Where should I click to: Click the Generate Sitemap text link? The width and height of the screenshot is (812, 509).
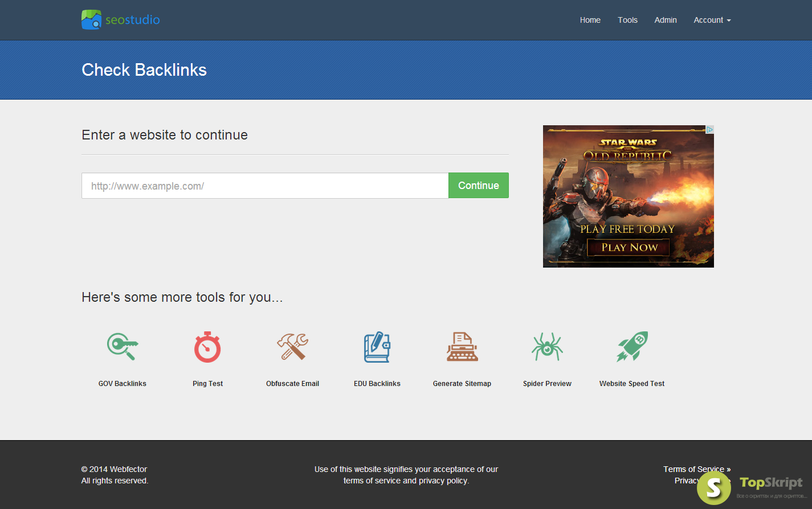click(462, 384)
